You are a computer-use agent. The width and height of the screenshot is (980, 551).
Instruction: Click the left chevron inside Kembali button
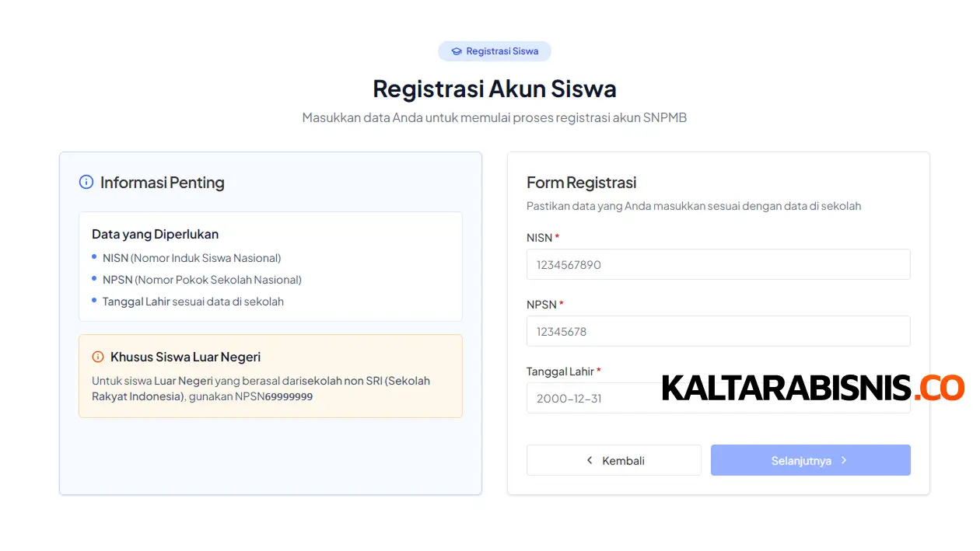pyautogui.click(x=589, y=460)
